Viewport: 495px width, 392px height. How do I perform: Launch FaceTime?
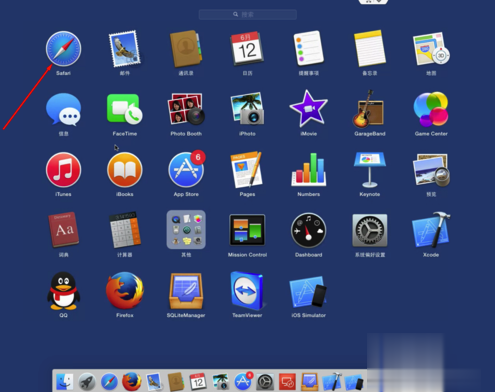(125, 109)
